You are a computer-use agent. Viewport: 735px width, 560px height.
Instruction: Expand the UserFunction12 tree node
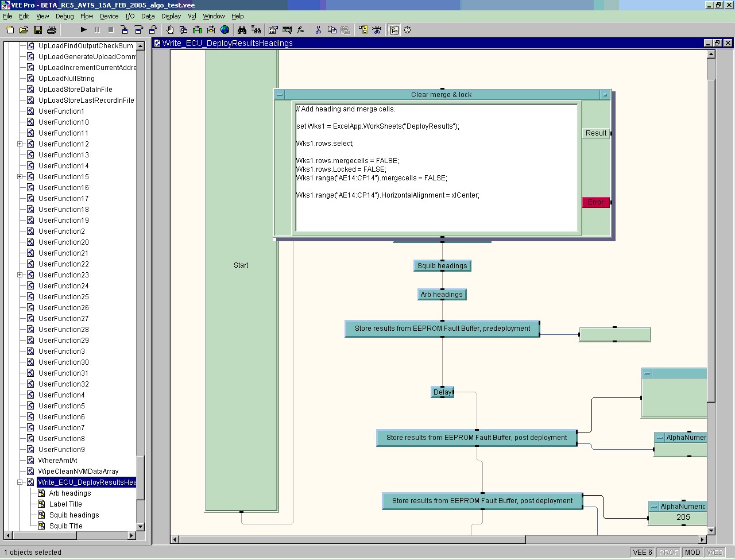(20, 144)
